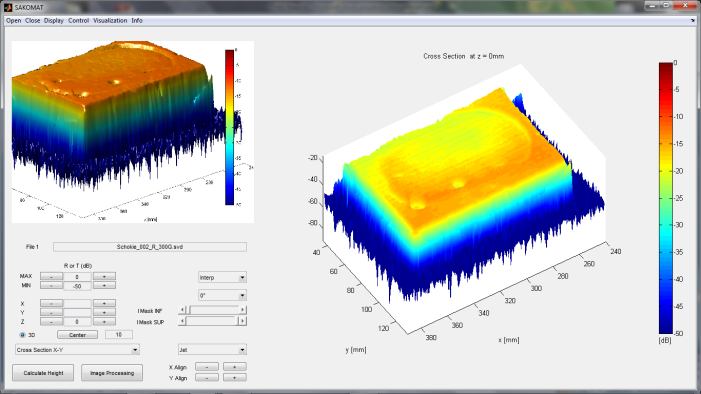Click the File 1 name field
701x394 pixels.
coord(150,247)
